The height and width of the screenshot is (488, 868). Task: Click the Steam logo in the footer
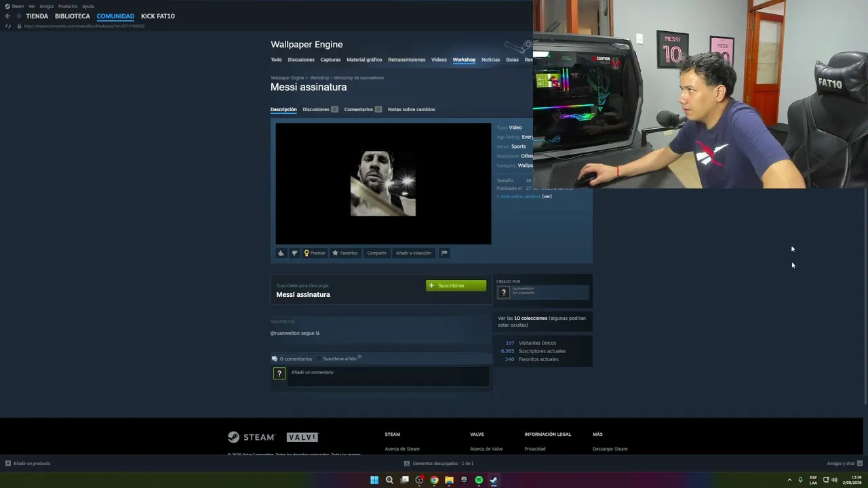[x=252, y=437]
